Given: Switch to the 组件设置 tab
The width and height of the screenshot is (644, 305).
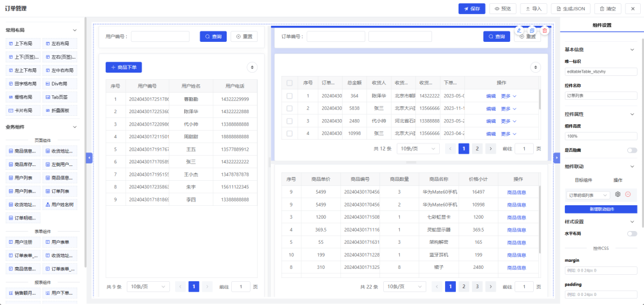Looking at the screenshot, I should click(601, 25).
